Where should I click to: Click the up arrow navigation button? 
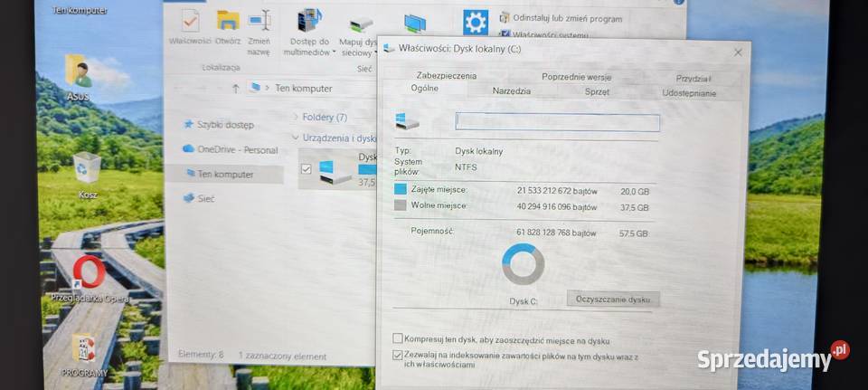point(236,88)
